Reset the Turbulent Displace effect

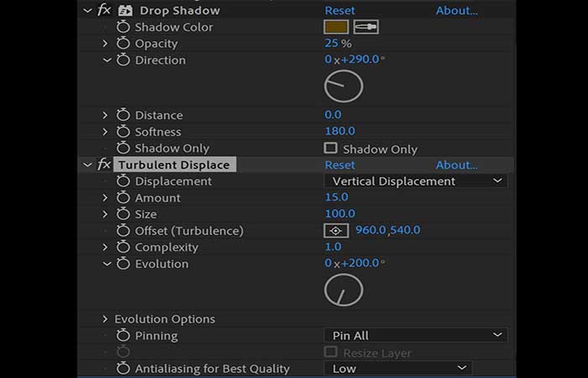pyautogui.click(x=339, y=165)
